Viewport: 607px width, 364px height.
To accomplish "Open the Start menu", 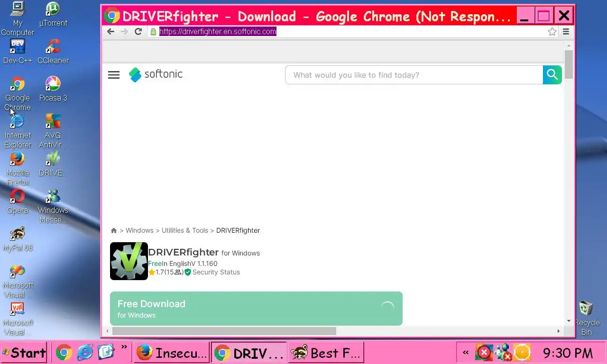I will (x=24, y=353).
